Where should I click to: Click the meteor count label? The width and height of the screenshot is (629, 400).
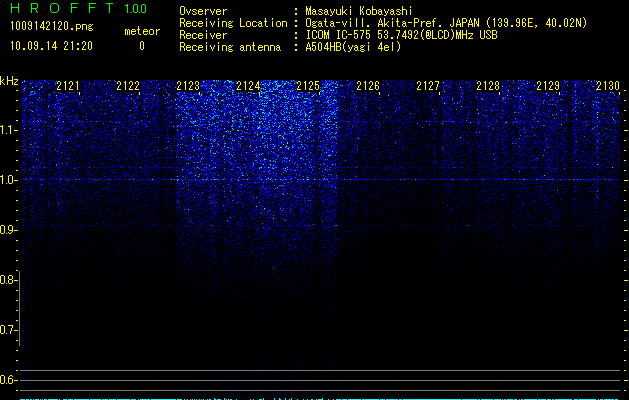(142, 31)
